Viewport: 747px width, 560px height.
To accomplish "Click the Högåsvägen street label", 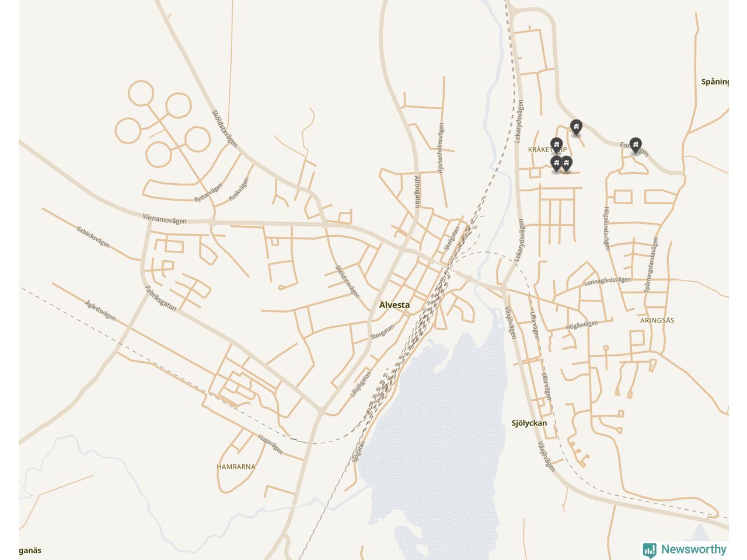I will (x=582, y=325).
